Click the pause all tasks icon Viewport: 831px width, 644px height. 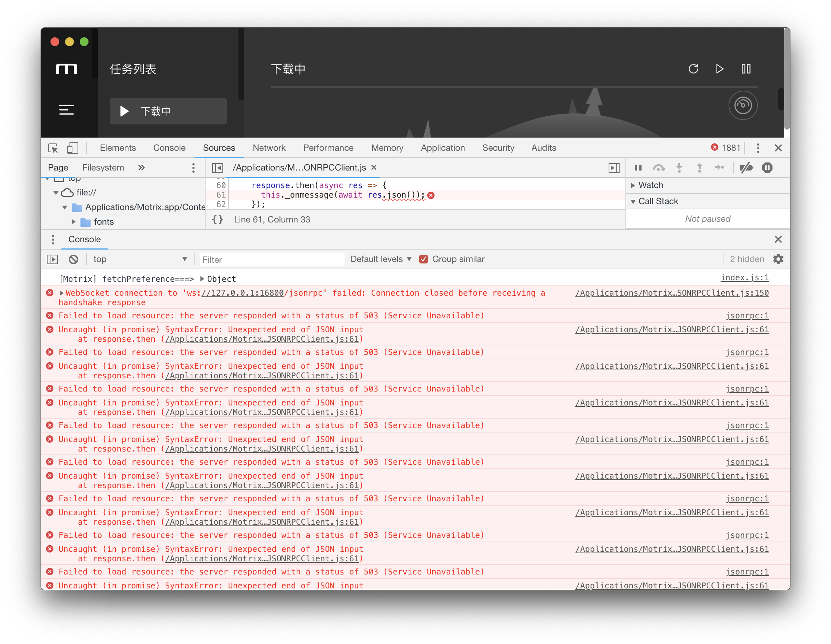(746, 69)
